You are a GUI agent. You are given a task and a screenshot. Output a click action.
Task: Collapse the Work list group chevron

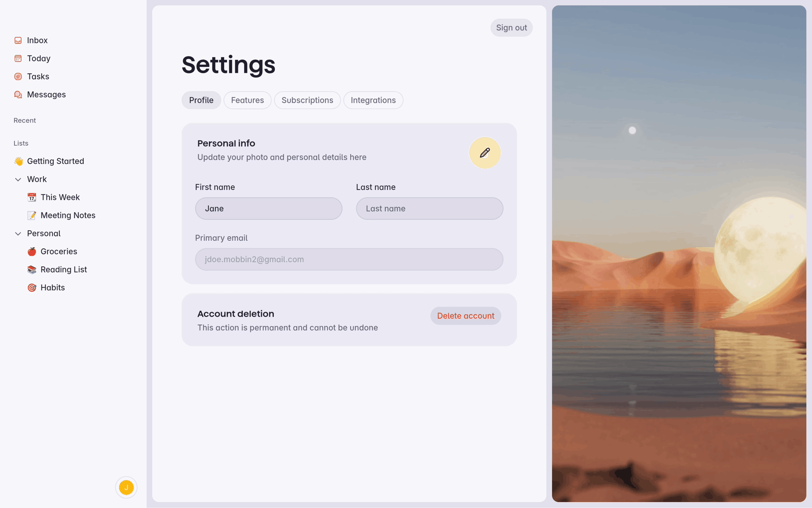[x=18, y=179]
